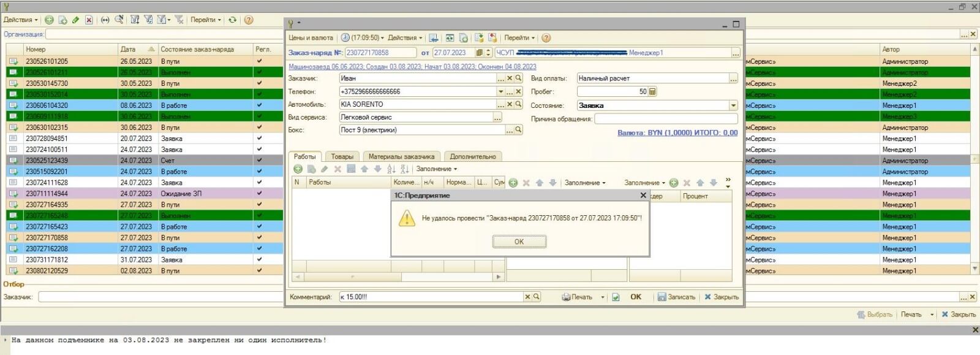Click the clock time icon in order form
The width and height of the screenshot is (980, 355).
(345, 37)
